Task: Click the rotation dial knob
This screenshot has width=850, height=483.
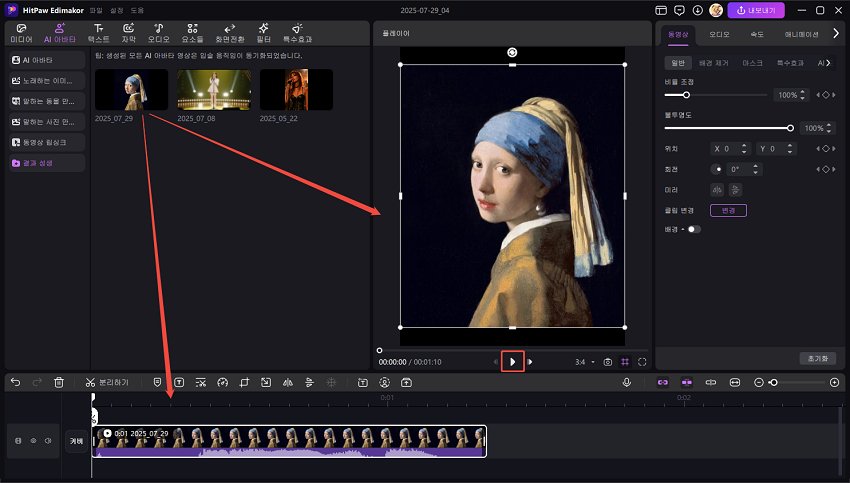Action: (x=716, y=169)
